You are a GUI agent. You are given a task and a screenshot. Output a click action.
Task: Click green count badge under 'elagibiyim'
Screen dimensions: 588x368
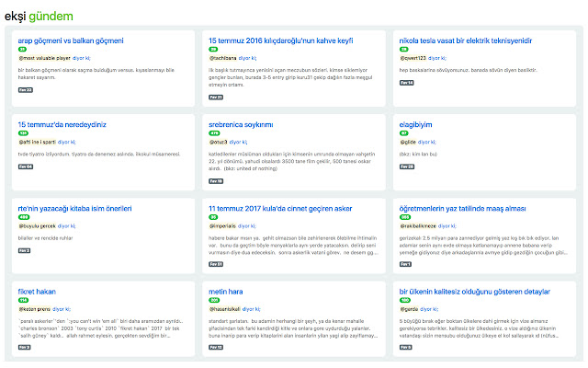point(404,133)
